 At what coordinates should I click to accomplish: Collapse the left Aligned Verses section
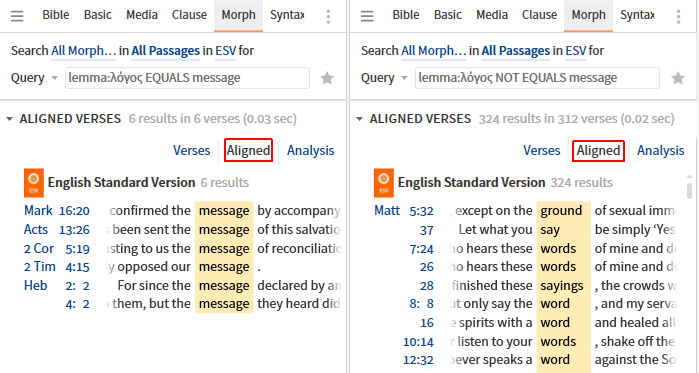click(9, 119)
